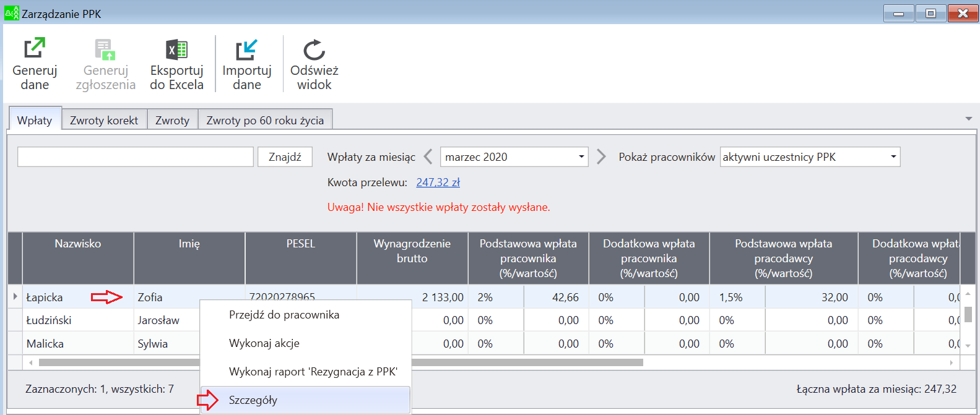Maximize the Zarządzanie PPK window
Image resolution: width=980 pixels, height=415 pixels.
pyautogui.click(x=930, y=14)
